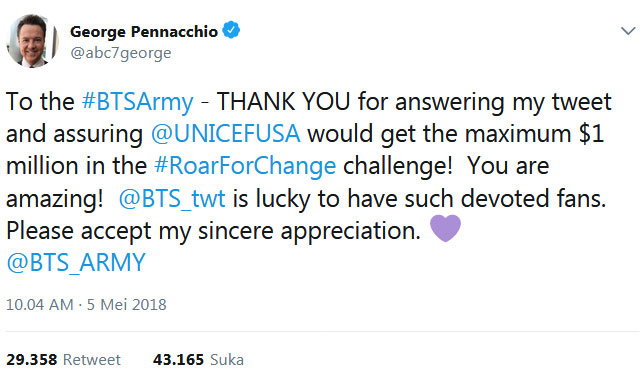Viewport: 641px width, 382px height.
Task: Open the #BTSArmy hashtag
Action: pyautogui.click(x=138, y=102)
